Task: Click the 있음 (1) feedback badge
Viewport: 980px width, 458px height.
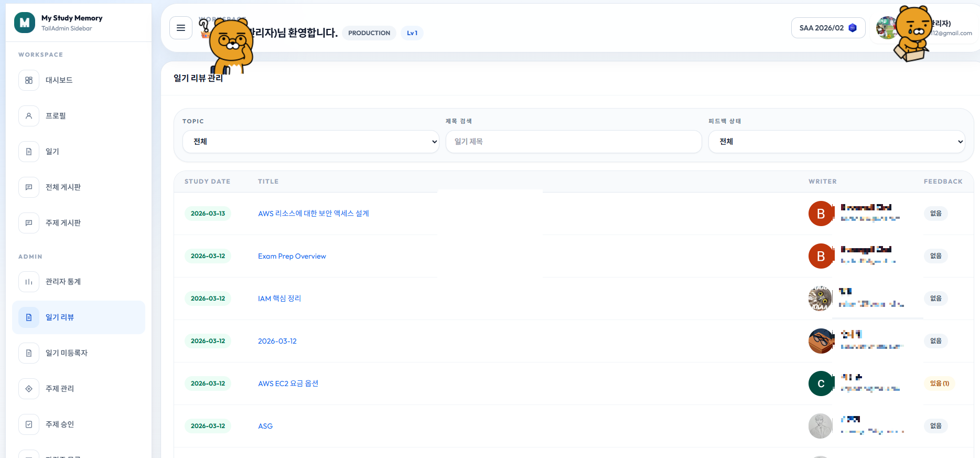Action: [940, 384]
